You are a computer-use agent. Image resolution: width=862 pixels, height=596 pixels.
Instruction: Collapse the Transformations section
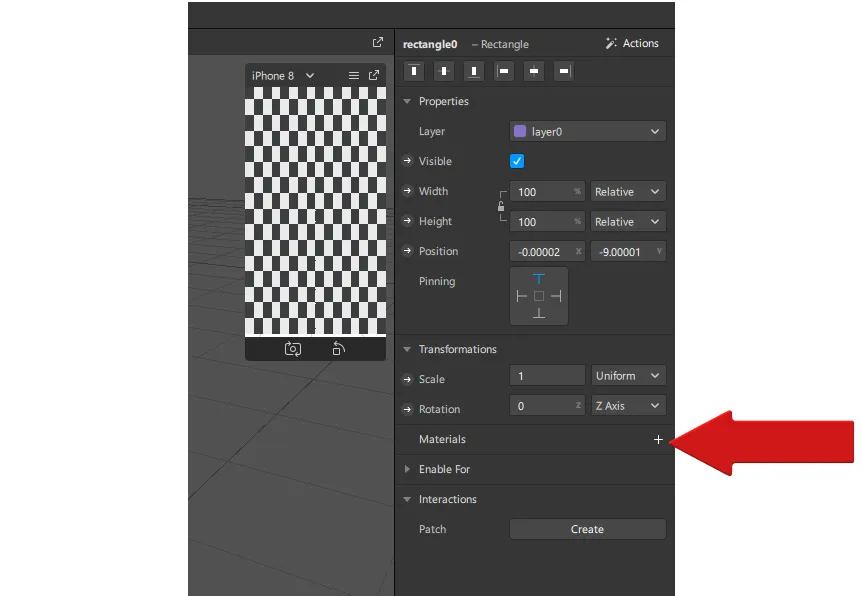pos(407,349)
